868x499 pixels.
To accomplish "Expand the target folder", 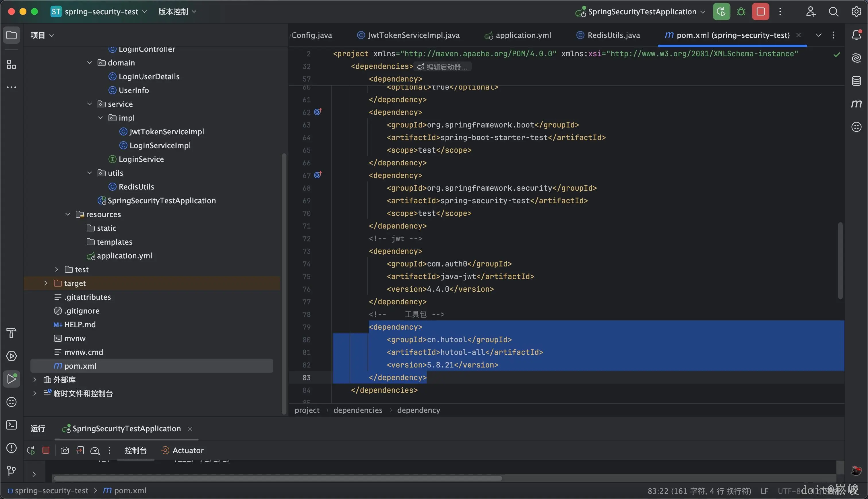I will (x=46, y=283).
